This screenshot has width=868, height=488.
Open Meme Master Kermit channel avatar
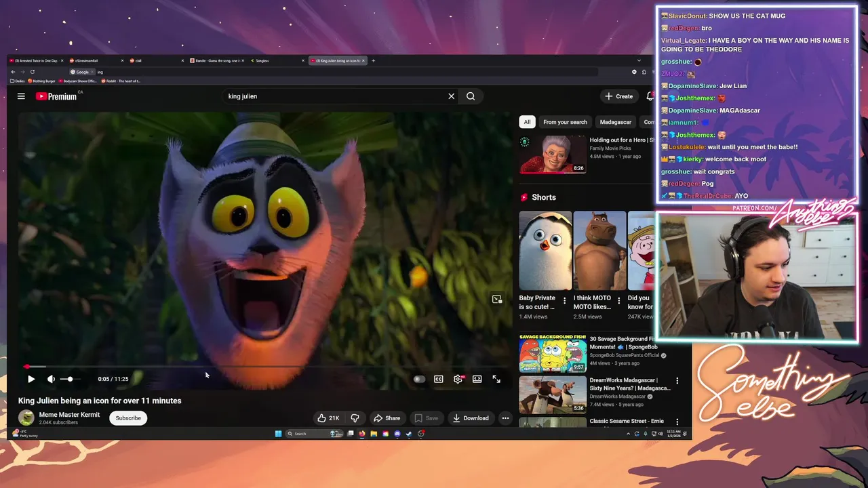point(26,418)
